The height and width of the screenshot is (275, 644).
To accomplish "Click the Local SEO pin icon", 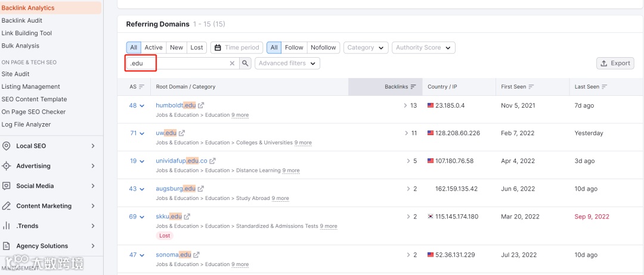I will click(x=6, y=146).
